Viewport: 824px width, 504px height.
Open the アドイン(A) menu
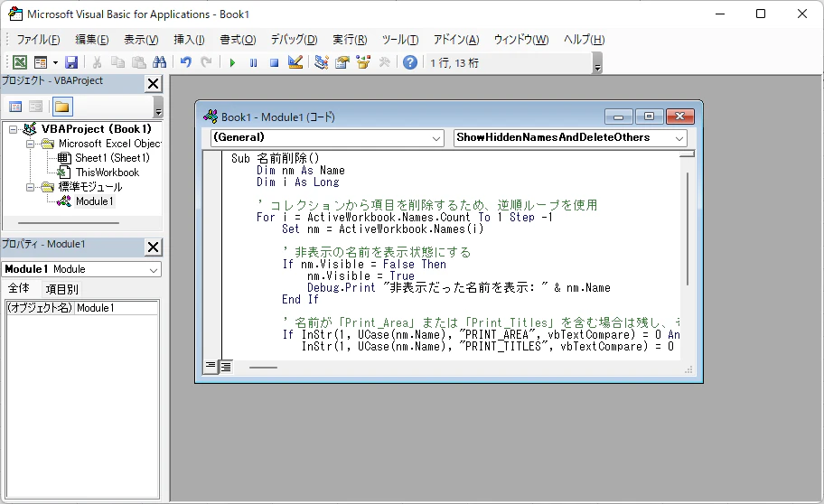[456, 40]
